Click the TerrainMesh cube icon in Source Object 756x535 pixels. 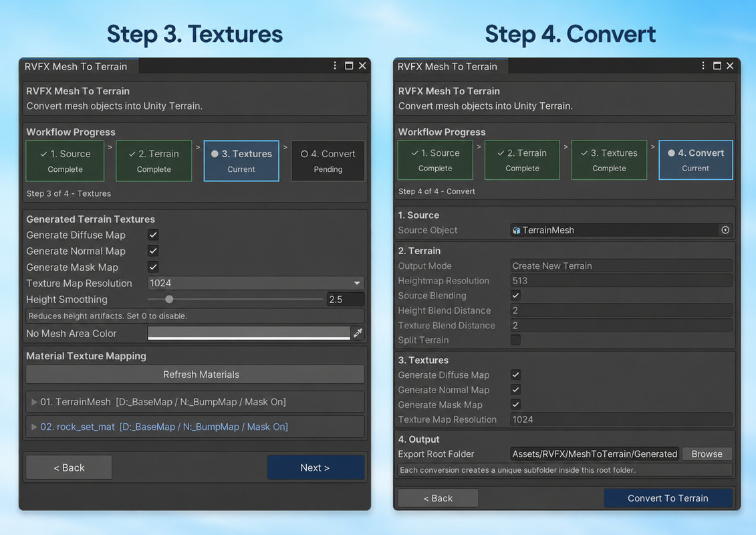517,230
